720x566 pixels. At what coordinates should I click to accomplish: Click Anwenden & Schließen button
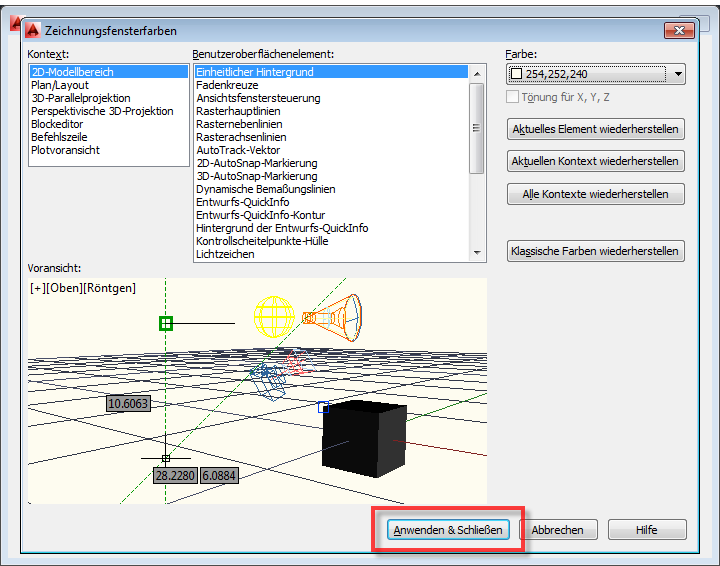[449, 530]
